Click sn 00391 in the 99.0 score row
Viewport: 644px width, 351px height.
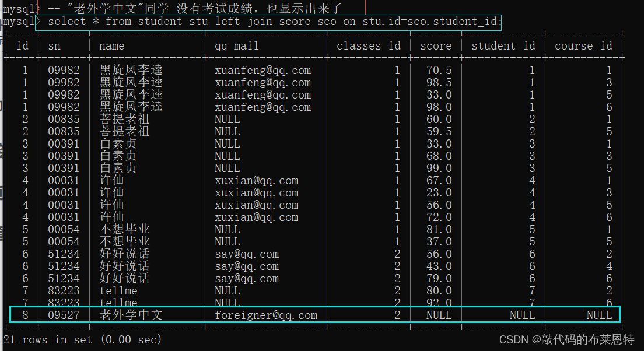(x=64, y=169)
